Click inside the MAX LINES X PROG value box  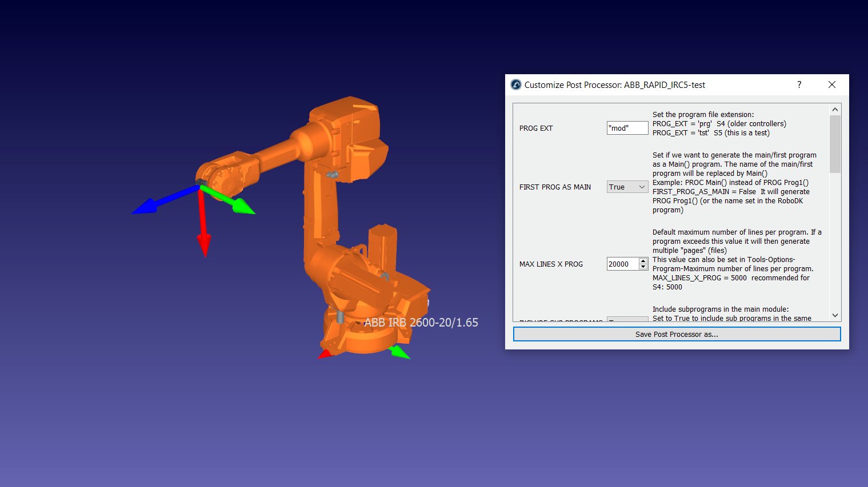622,264
